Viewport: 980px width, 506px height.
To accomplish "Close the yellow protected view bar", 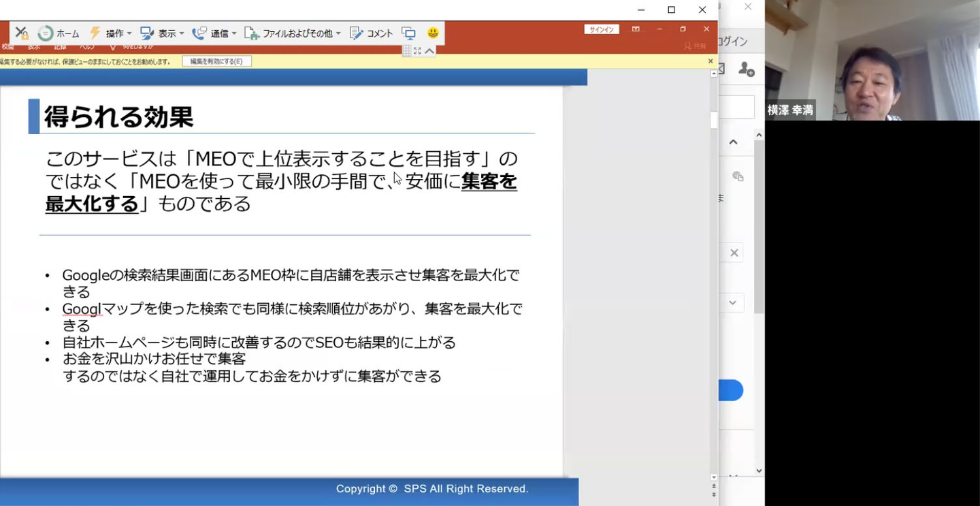I will pos(710,61).
